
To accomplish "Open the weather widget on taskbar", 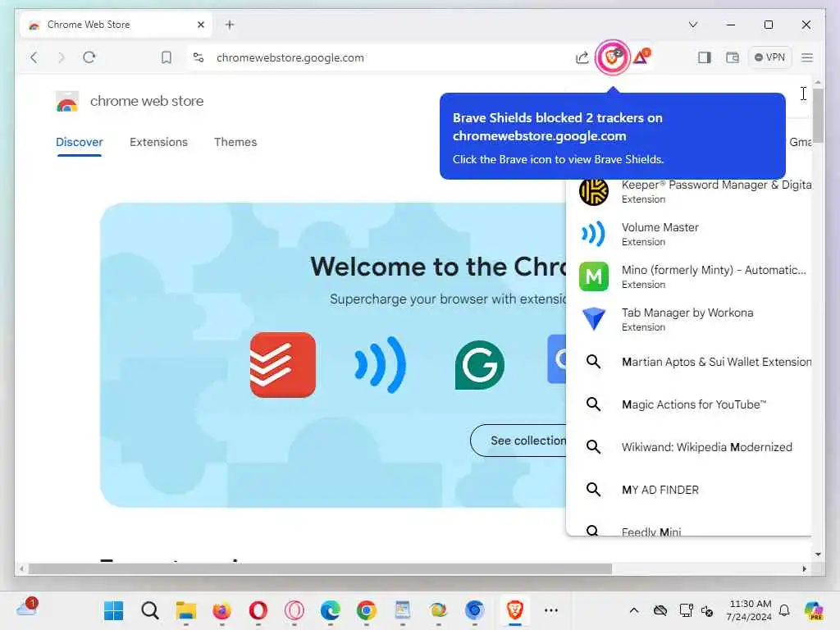I will click(x=27, y=608).
